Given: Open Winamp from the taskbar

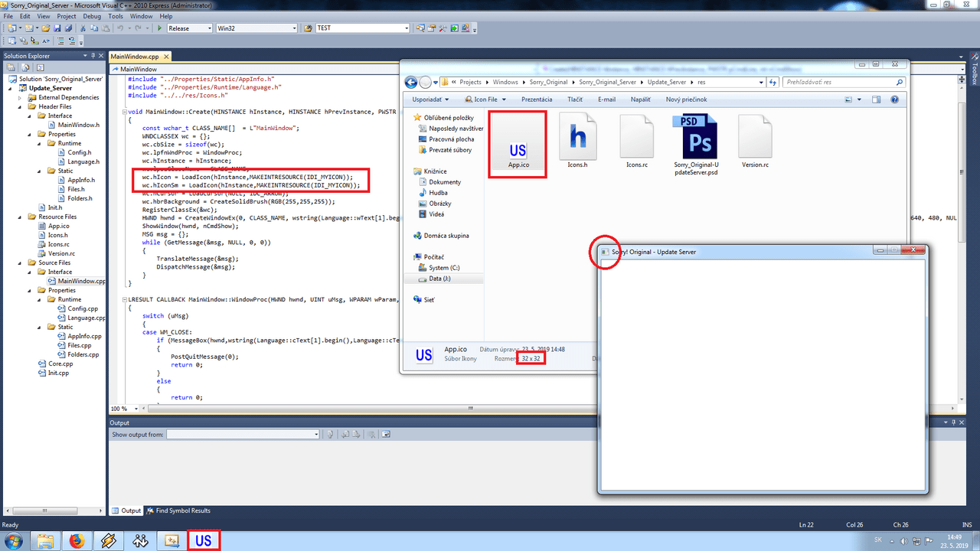Looking at the screenshot, I should [x=108, y=540].
